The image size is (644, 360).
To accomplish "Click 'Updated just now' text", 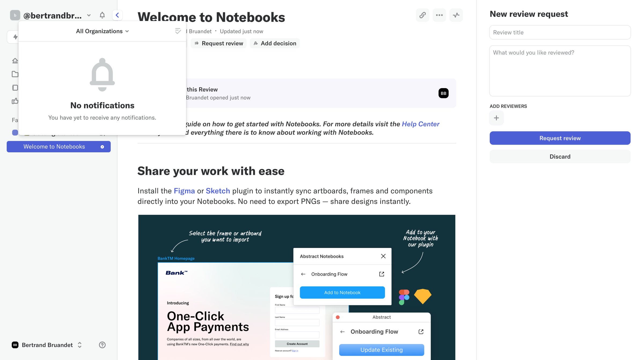I will [x=241, y=31].
